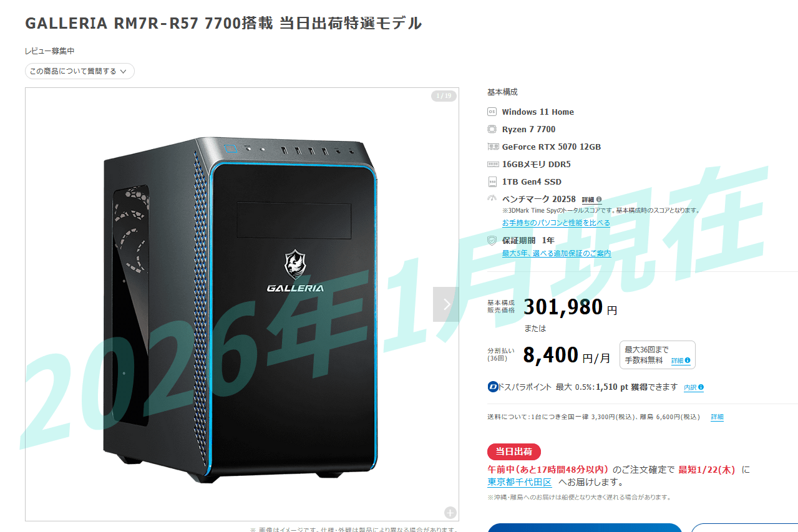This screenshot has width=798, height=532.
Task: Click the benchmark gauge icon
Action: click(x=492, y=198)
